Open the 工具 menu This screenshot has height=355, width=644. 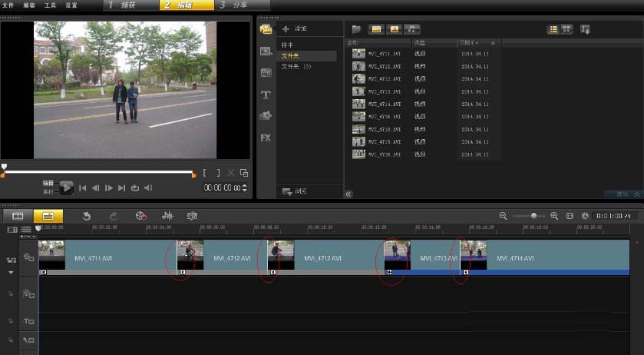(50, 5)
